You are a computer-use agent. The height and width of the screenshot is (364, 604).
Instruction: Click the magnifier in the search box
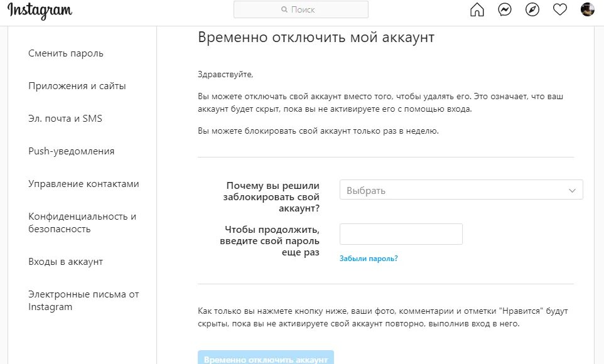285,10
